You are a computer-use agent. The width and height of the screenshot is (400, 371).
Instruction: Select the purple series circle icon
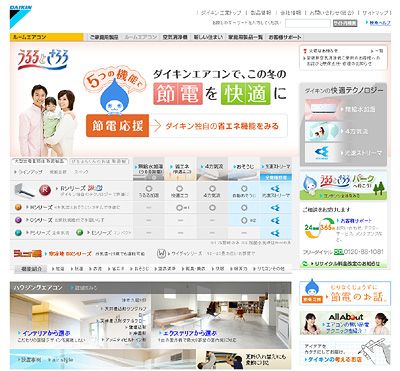point(19,220)
